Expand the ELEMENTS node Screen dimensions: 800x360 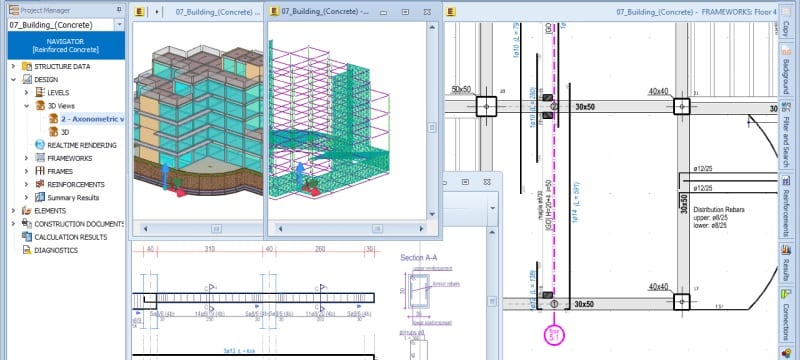coord(13,211)
